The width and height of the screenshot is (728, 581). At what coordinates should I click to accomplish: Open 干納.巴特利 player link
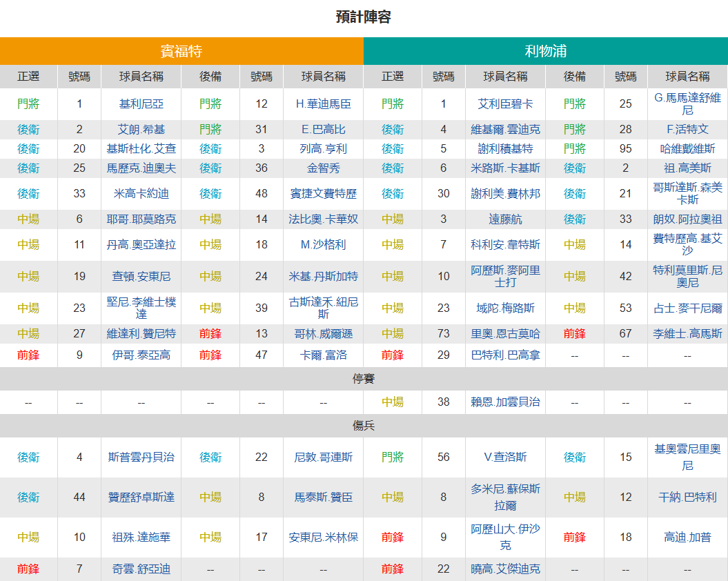click(x=687, y=498)
